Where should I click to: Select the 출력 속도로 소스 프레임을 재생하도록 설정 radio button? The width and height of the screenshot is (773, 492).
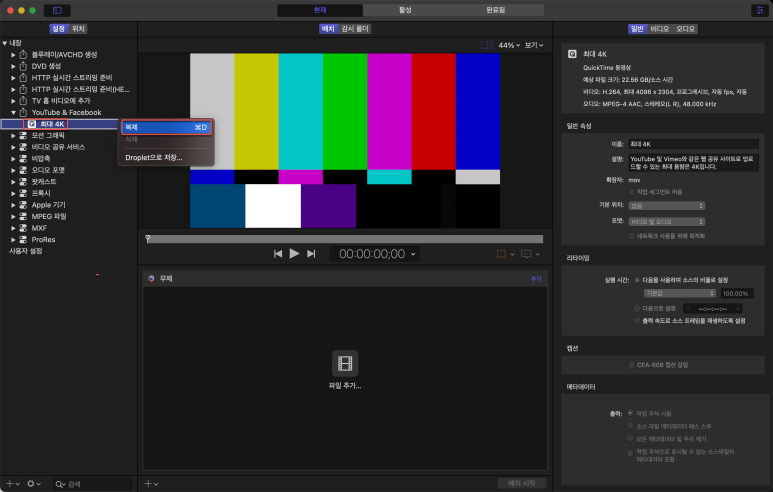pyautogui.click(x=637, y=321)
